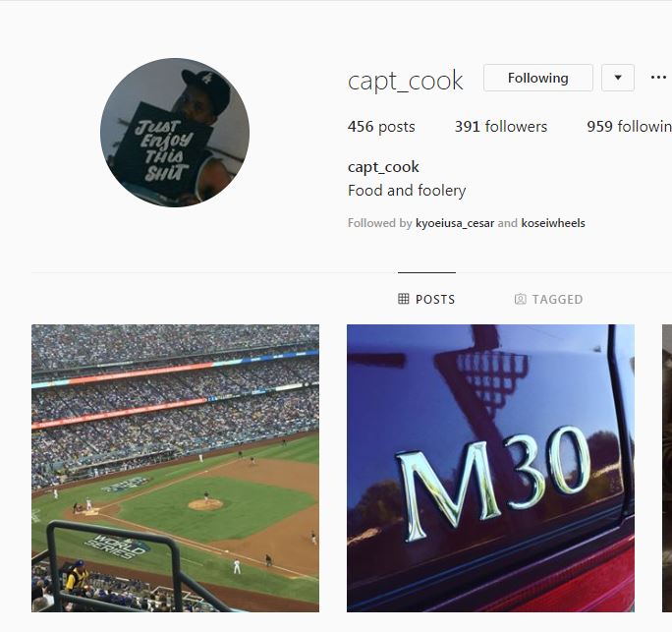Open the M30 car badge photo
This screenshot has height=632, width=672.
(490, 468)
